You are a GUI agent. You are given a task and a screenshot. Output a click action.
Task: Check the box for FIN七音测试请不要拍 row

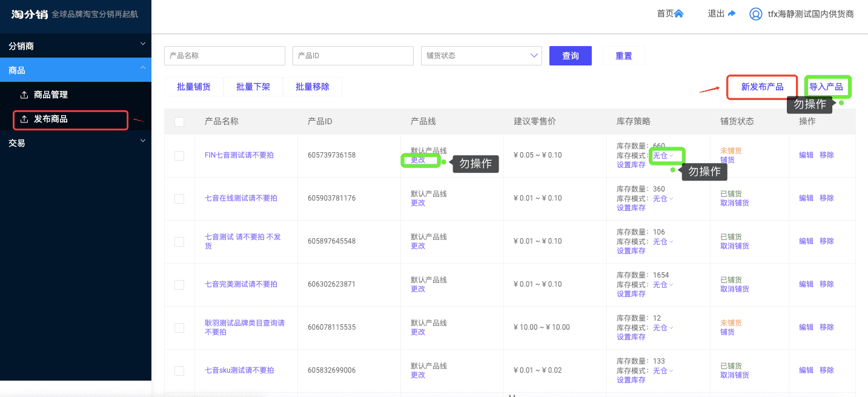pos(179,156)
